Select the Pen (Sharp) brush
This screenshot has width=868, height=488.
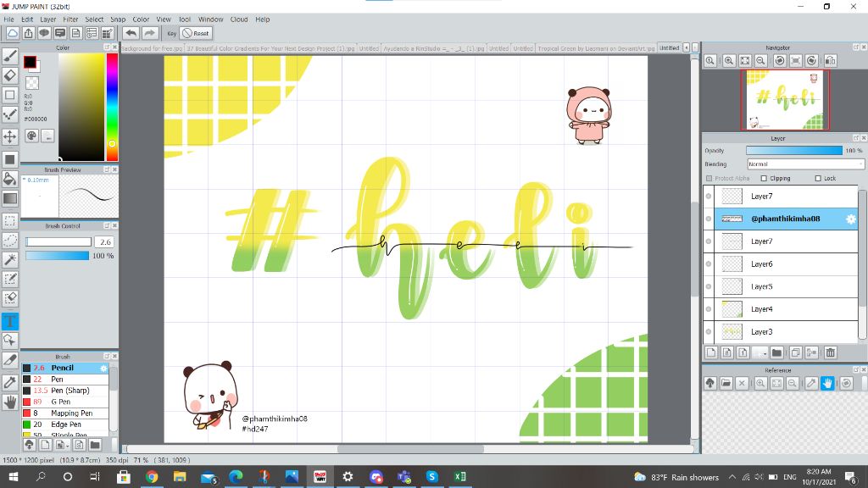pyautogui.click(x=65, y=391)
